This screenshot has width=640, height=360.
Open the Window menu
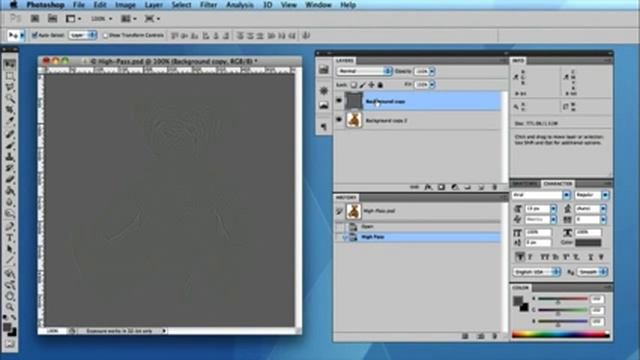318,5
